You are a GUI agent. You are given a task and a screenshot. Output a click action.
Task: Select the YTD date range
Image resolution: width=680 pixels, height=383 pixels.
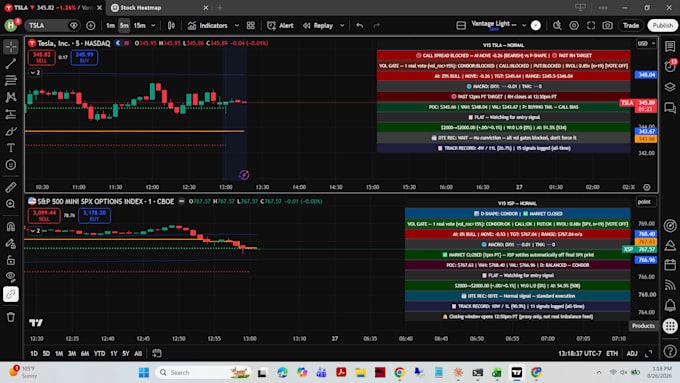[x=99, y=354]
